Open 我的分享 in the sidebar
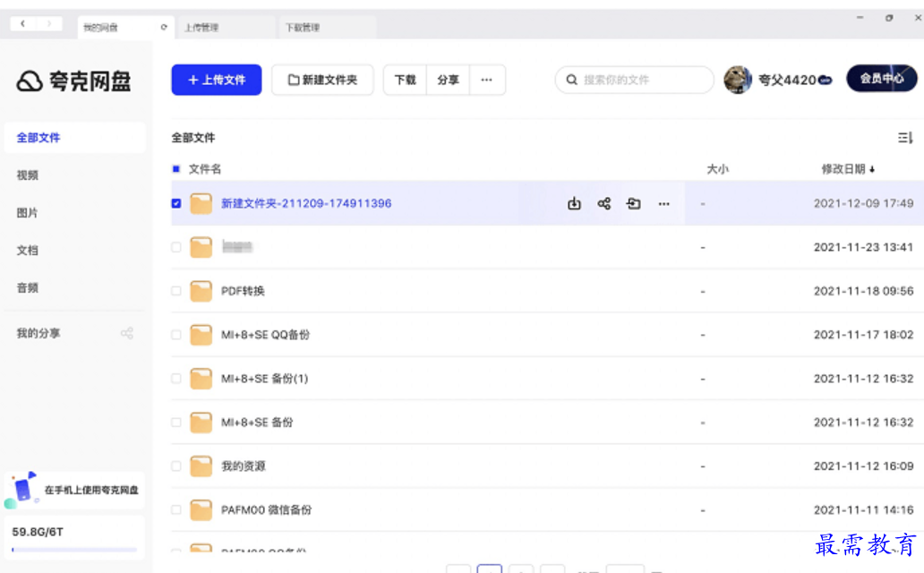 click(38, 333)
